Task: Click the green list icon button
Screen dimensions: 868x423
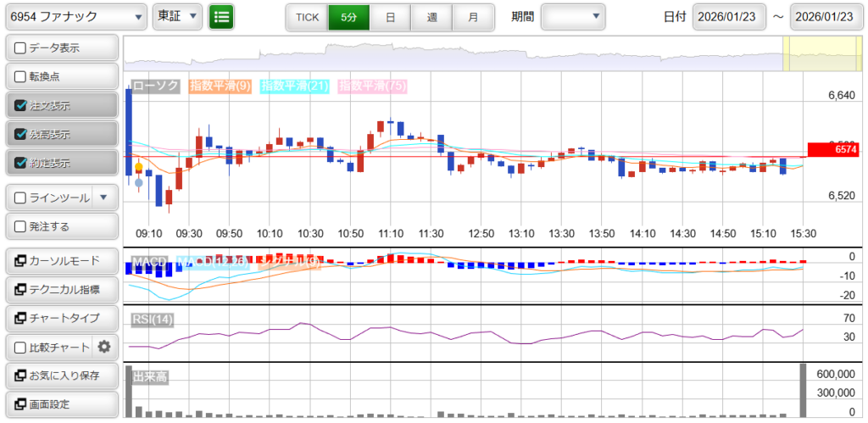Action: point(221,16)
